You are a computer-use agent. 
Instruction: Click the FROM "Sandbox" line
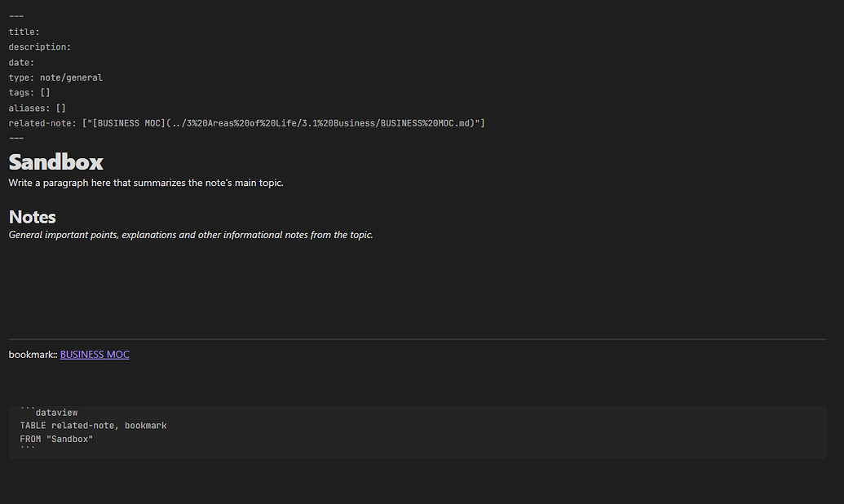click(x=57, y=438)
